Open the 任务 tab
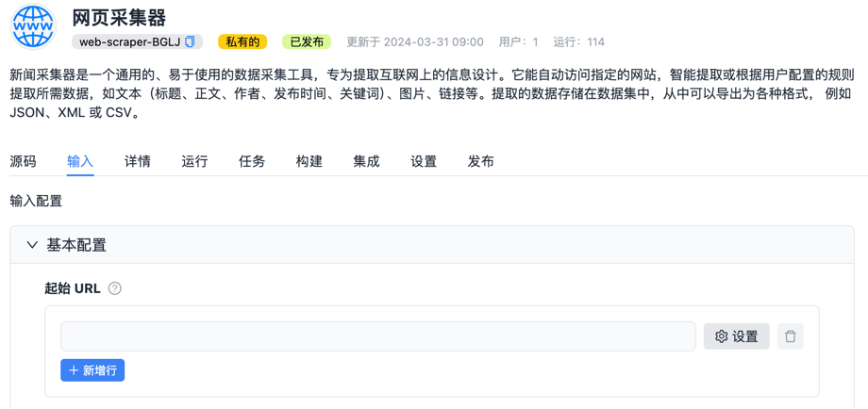Image resolution: width=868 pixels, height=409 pixels. pos(252,161)
